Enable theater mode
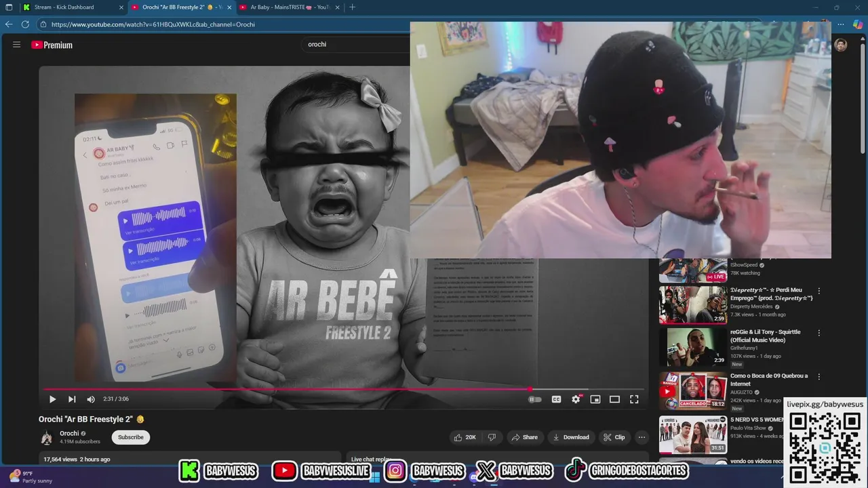 614,399
